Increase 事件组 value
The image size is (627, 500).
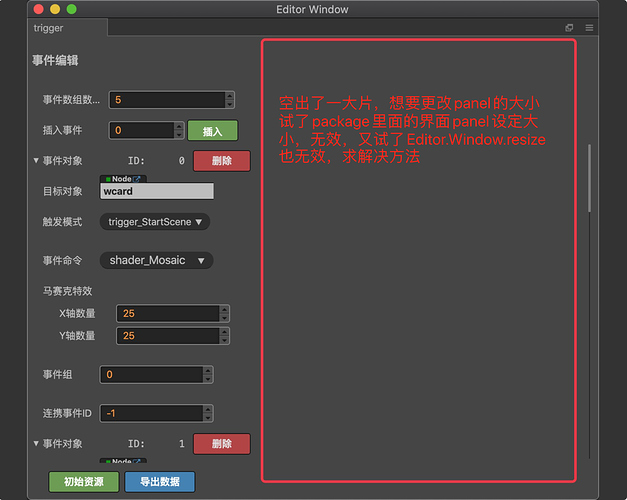coord(208,371)
